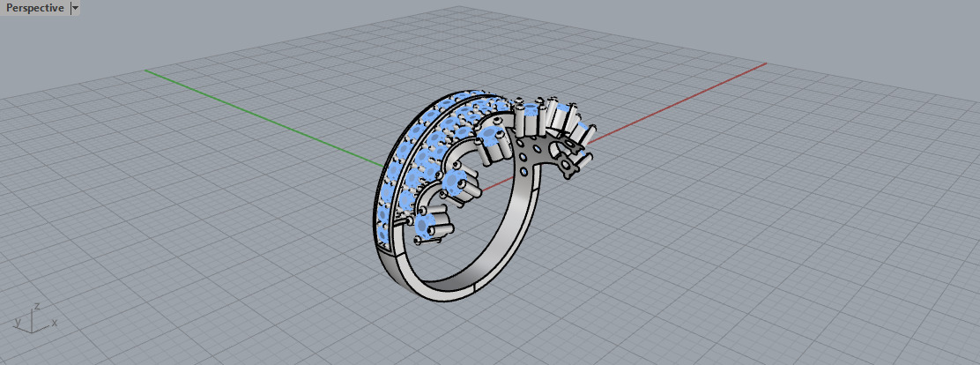The height and width of the screenshot is (365, 980).
Task: Click the world axes icon
Action: tap(35, 317)
